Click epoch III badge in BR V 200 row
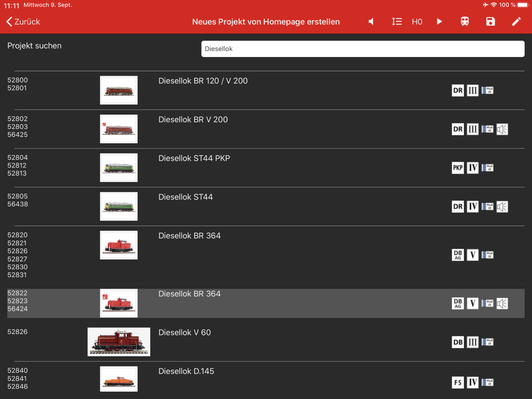532x399 pixels. [x=472, y=129]
